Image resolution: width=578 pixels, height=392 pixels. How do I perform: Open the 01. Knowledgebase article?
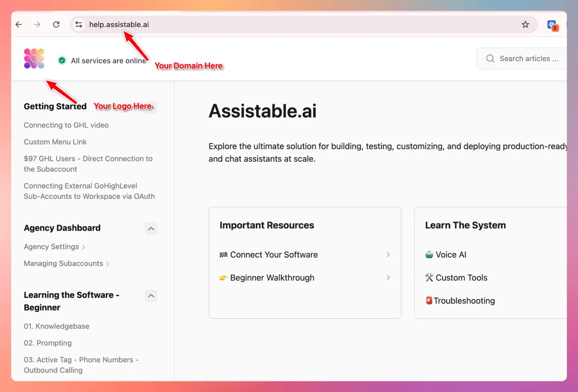(56, 327)
